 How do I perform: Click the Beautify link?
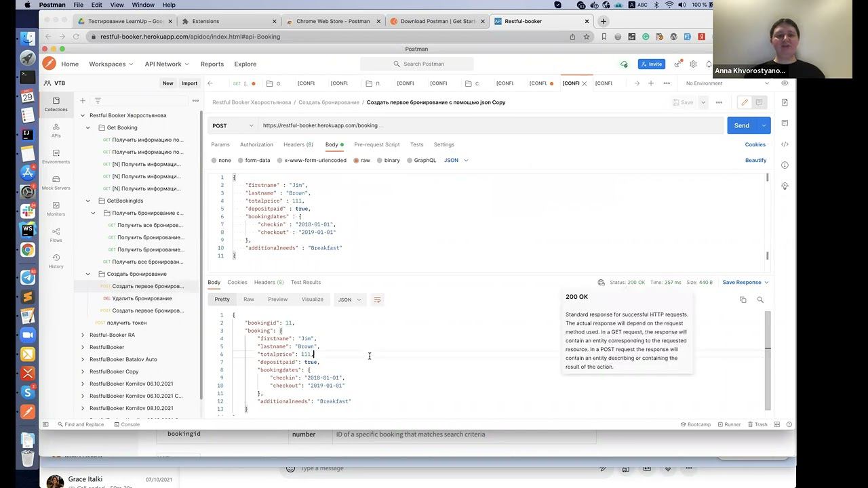click(755, 161)
